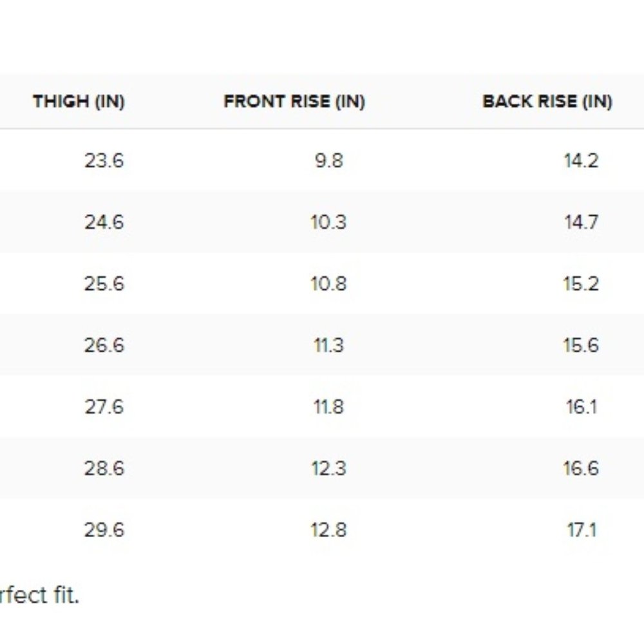The height and width of the screenshot is (644, 644).
Task: Click back rise value 16.6
Action: coord(581,468)
